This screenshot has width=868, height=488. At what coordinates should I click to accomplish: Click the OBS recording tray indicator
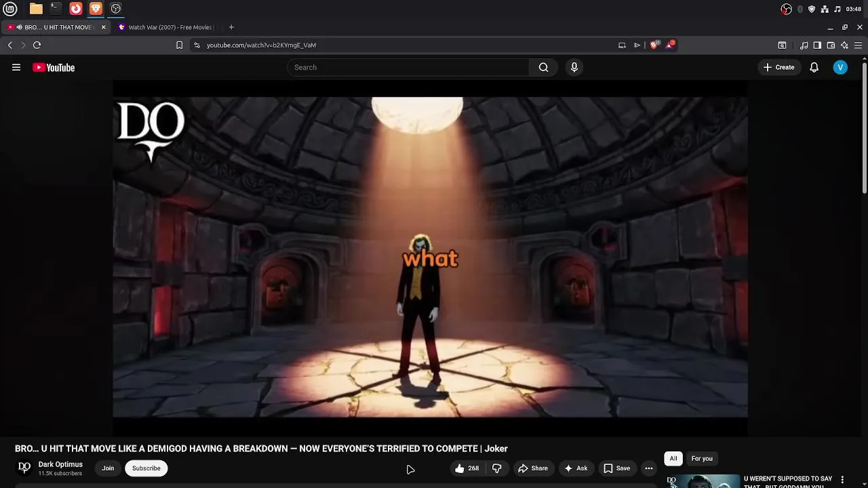click(x=786, y=9)
